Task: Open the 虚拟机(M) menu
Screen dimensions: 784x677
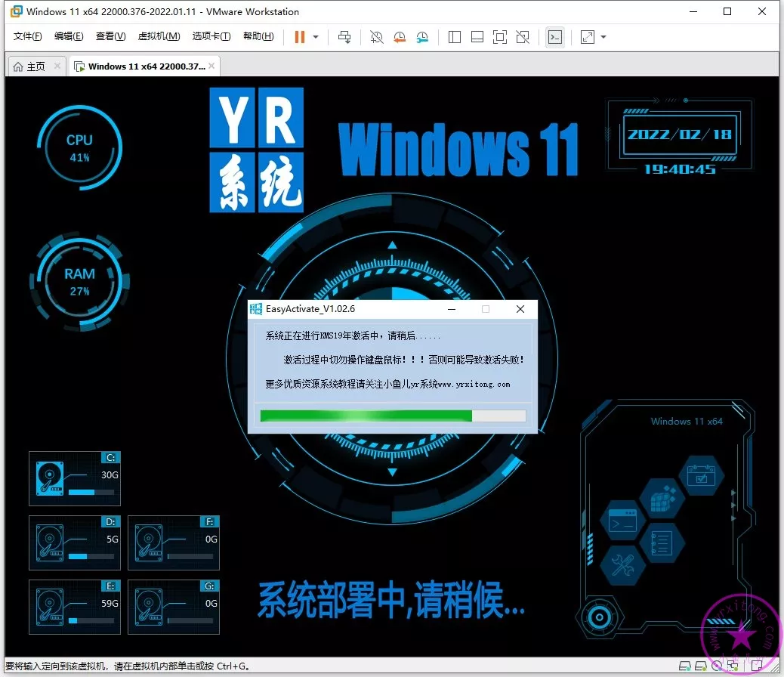Action: 159,36
